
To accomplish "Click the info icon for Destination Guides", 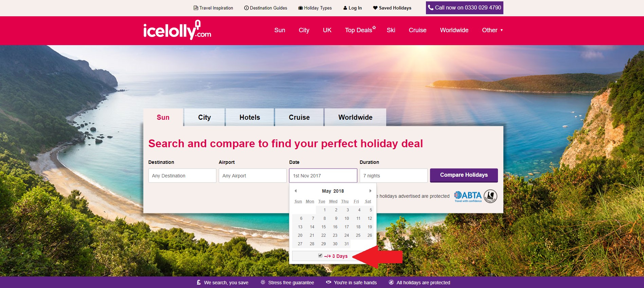I will (246, 8).
